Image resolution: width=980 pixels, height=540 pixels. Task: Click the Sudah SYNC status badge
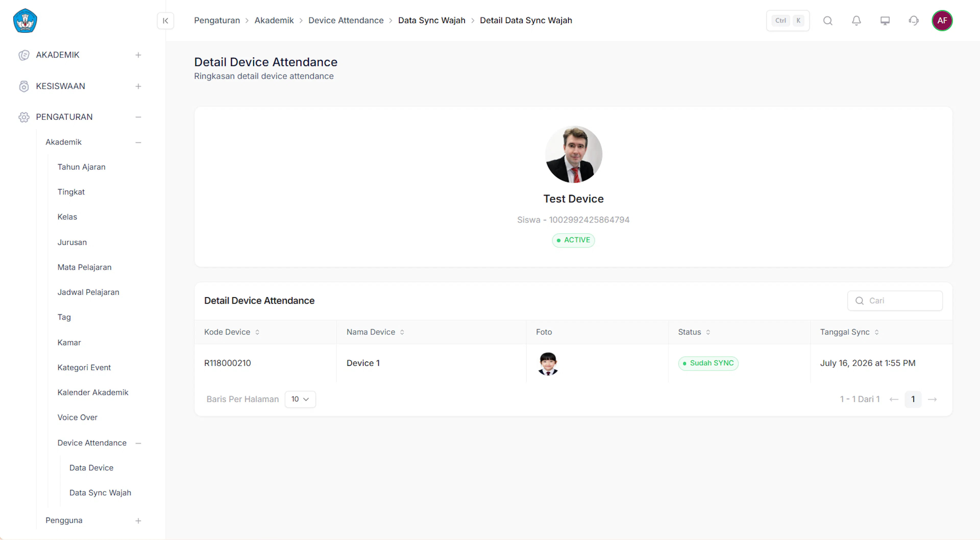click(708, 363)
